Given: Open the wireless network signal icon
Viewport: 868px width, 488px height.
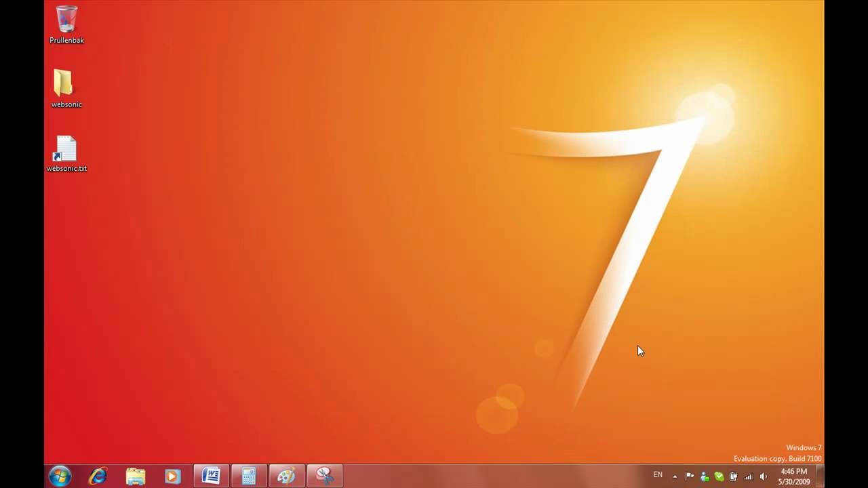Looking at the screenshot, I should click(x=748, y=476).
